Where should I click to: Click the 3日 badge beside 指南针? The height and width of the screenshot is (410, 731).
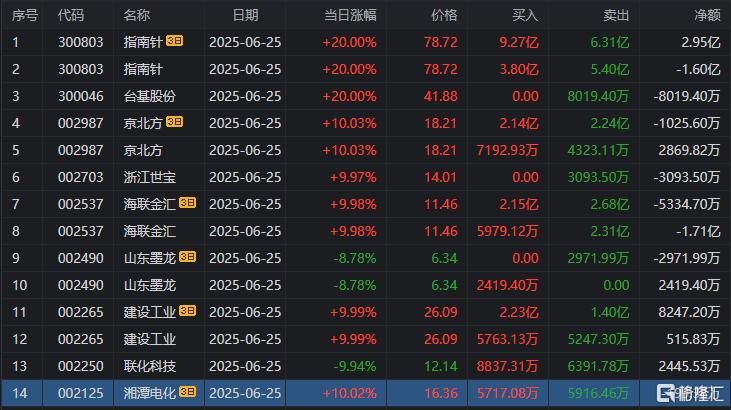tap(174, 41)
